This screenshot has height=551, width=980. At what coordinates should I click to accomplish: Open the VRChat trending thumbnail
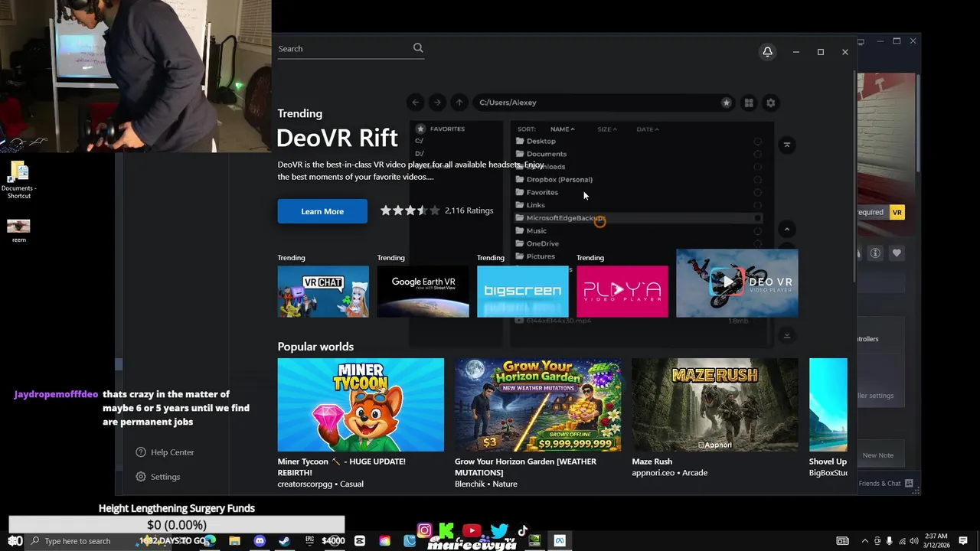tap(323, 291)
